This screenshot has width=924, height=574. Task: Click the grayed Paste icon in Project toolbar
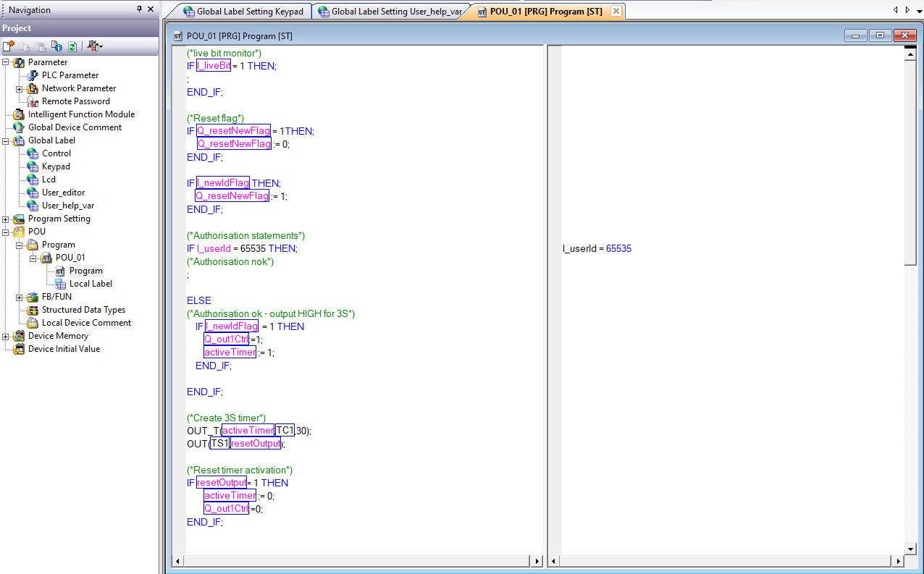[x=41, y=46]
